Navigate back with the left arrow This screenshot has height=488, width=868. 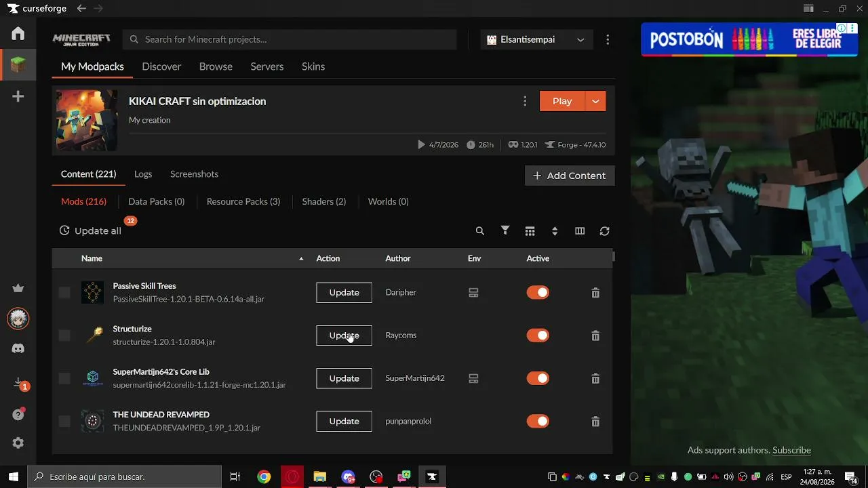click(x=81, y=8)
